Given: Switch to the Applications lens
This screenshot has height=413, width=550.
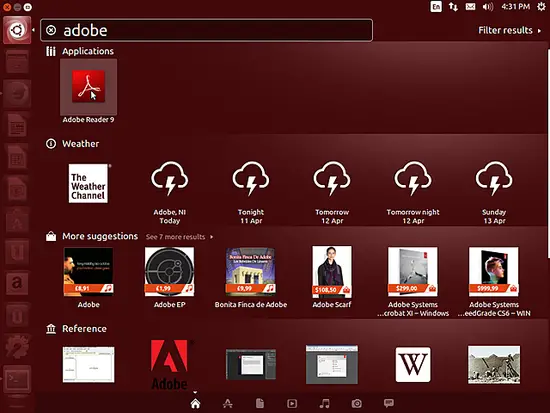Looking at the screenshot, I should 228,404.
